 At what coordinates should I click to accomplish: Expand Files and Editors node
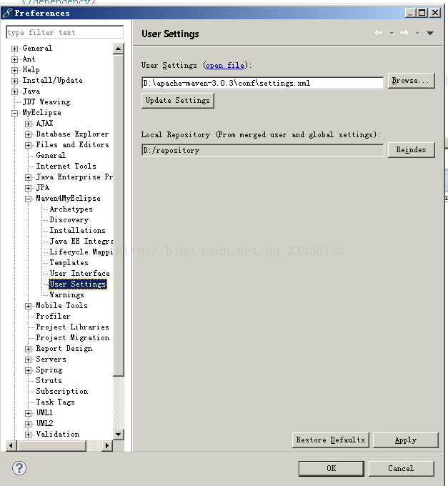[28, 145]
